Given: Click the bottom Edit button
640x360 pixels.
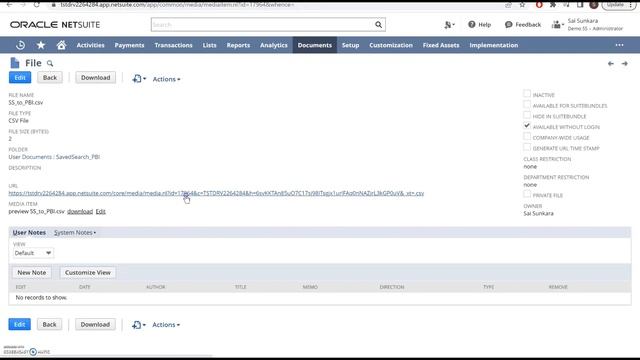Looking at the screenshot, I should pyautogui.click(x=20, y=324).
